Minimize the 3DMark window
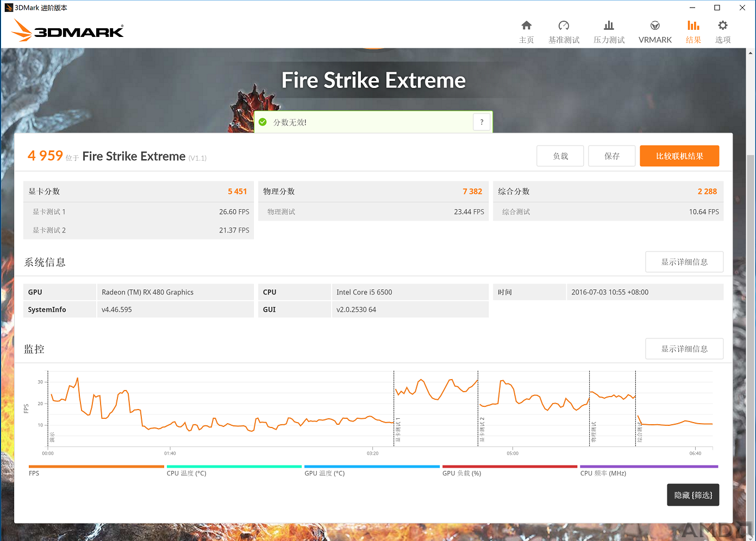Screen dimensions: 756x541 pyautogui.click(x=692, y=8)
